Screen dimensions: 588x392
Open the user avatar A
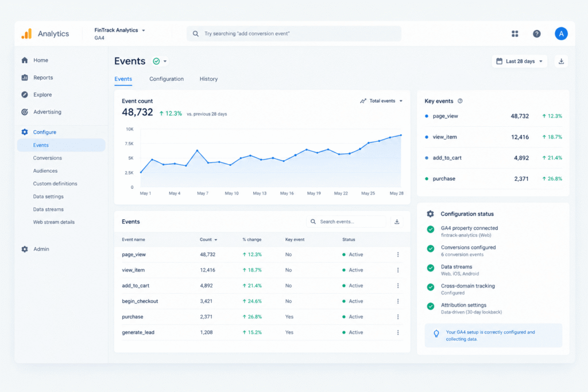click(561, 34)
